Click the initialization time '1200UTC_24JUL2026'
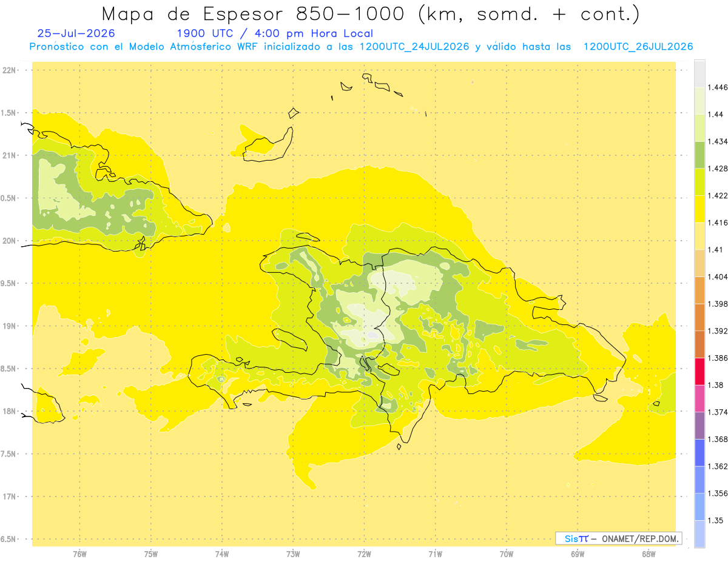The image size is (728, 562). (416, 47)
